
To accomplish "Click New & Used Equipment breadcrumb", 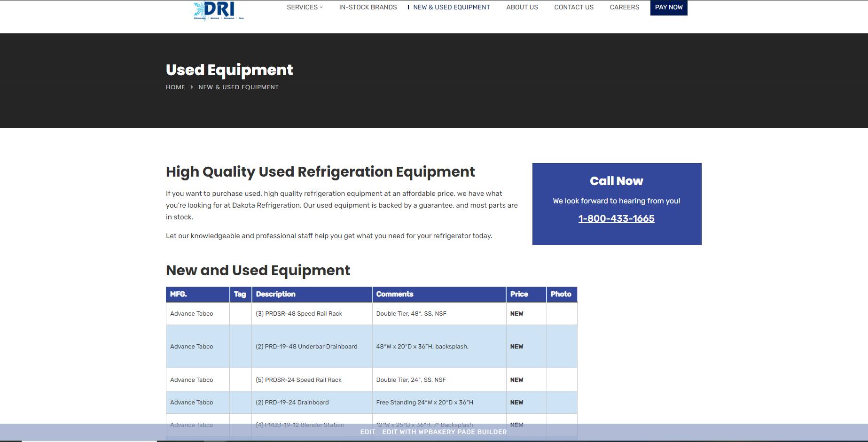I will coord(238,87).
